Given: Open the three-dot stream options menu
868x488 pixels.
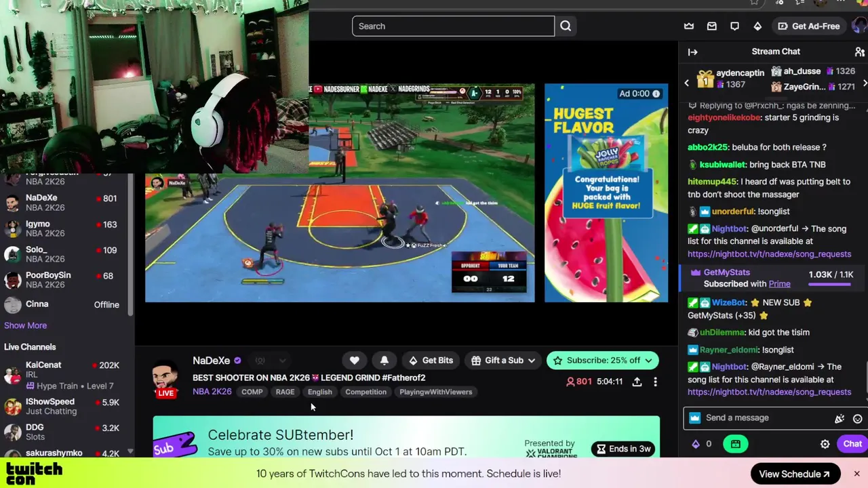Looking at the screenshot, I should 655,382.
